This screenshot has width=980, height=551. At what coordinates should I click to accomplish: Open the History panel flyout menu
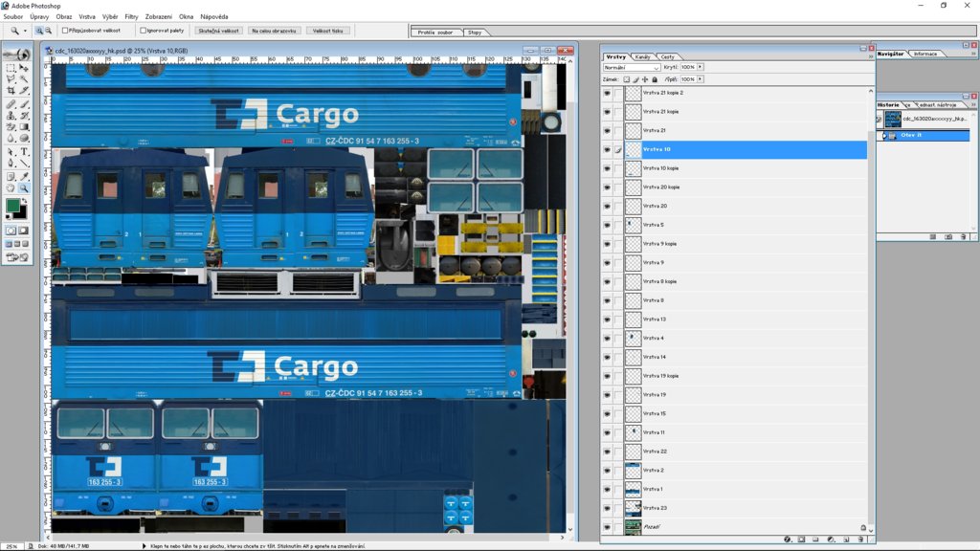[973, 105]
